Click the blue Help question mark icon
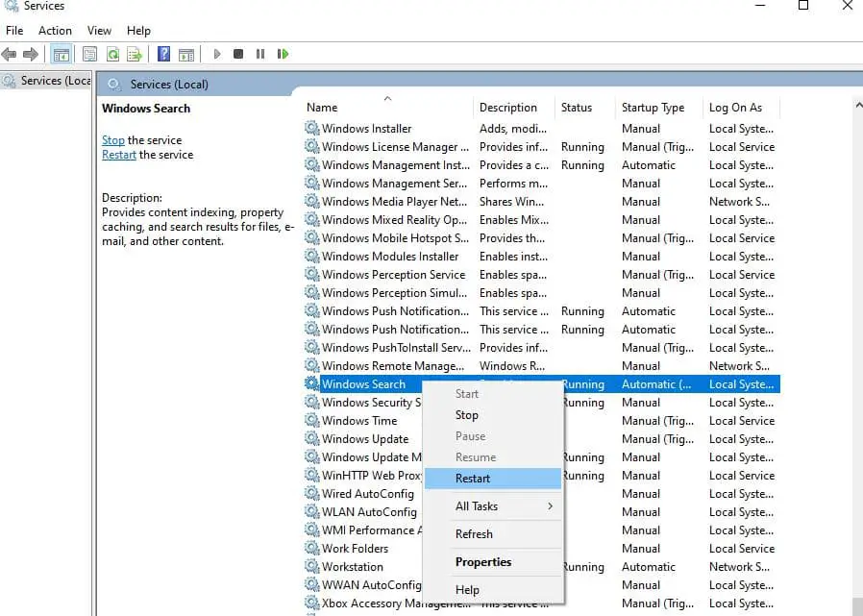The width and height of the screenshot is (863, 616). point(163,54)
